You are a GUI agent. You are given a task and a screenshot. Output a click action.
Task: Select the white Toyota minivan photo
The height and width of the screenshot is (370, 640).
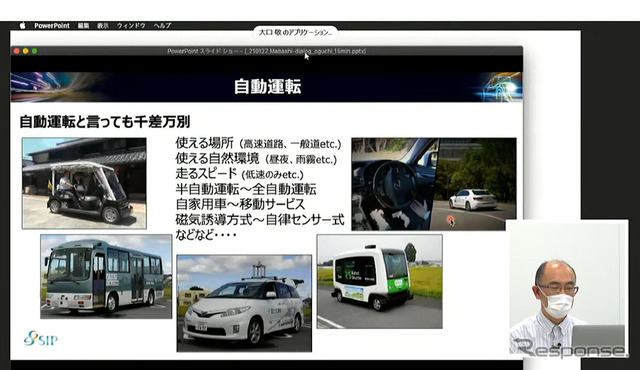click(x=244, y=303)
